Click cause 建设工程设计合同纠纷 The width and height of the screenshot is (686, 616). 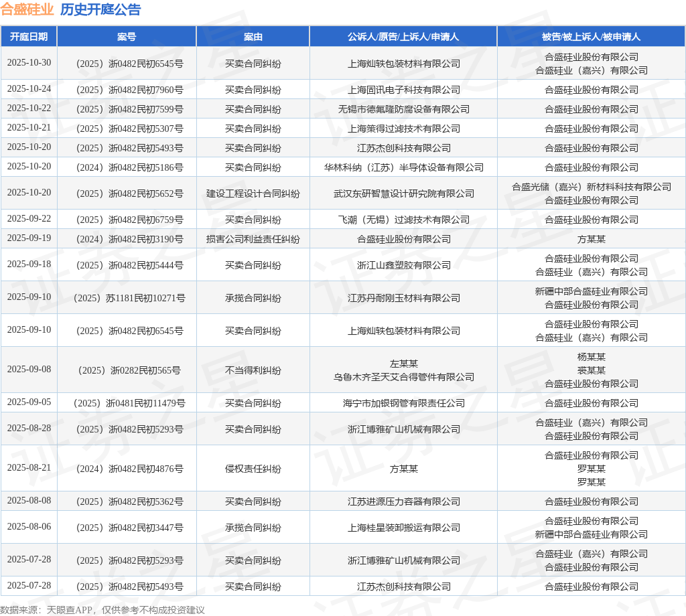point(253,194)
